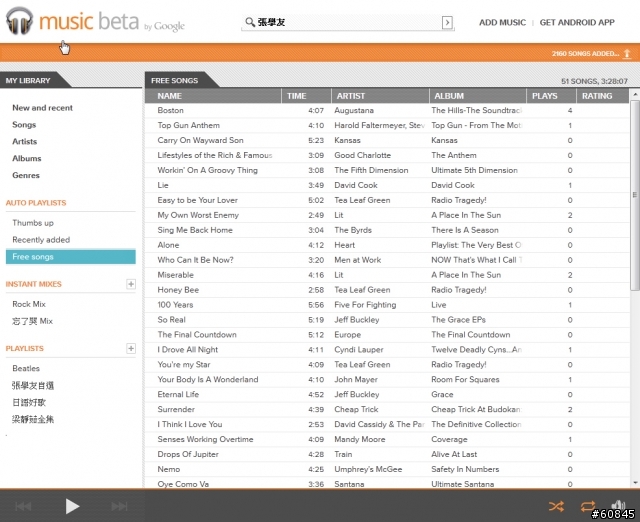Click artist Cyndi Lauper
This screenshot has width=640, height=522.
pyautogui.click(x=359, y=350)
